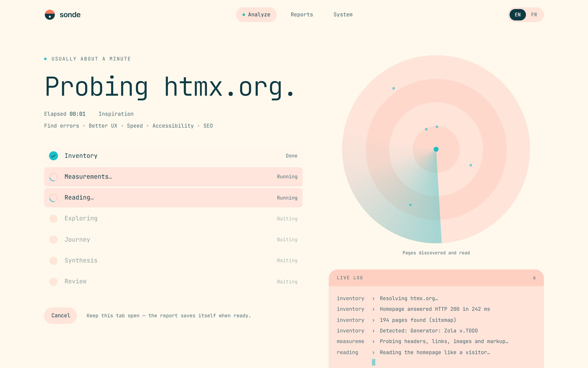Screen dimensions: 588x368
Task: Click the 'Pages discovered and read' caption
Action: click(436, 253)
